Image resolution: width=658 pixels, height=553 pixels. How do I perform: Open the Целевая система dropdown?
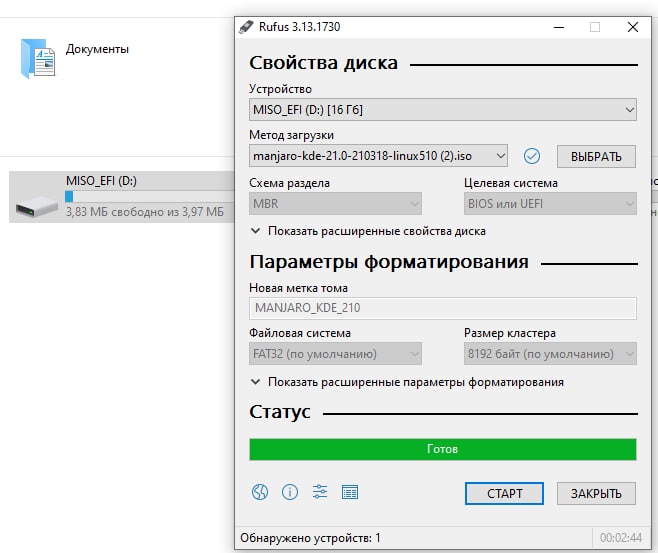point(550,203)
